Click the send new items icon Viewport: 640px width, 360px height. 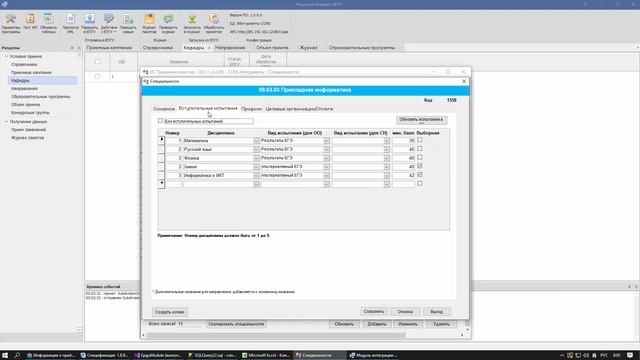[128, 23]
